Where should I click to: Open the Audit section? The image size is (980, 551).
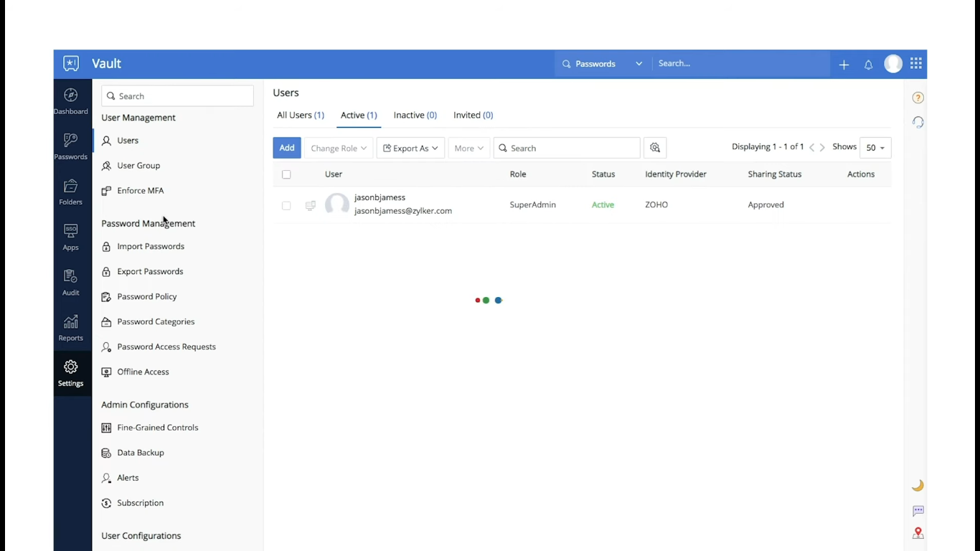(70, 283)
